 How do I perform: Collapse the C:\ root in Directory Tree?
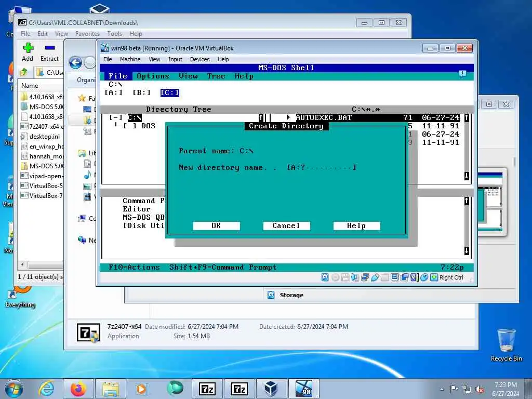tap(115, 118)
